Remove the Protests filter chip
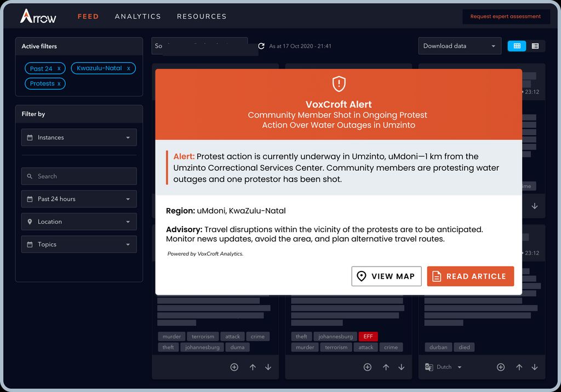 click(59, 84)
